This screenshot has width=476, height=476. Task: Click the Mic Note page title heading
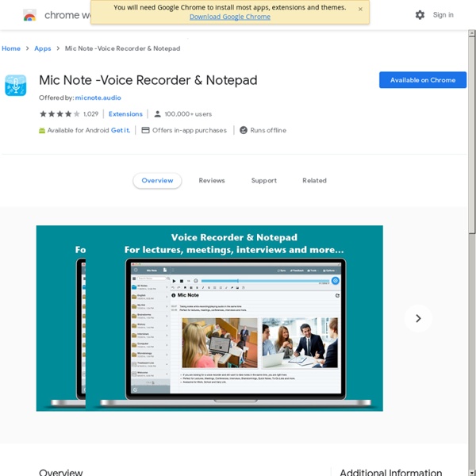pos(148,80)
